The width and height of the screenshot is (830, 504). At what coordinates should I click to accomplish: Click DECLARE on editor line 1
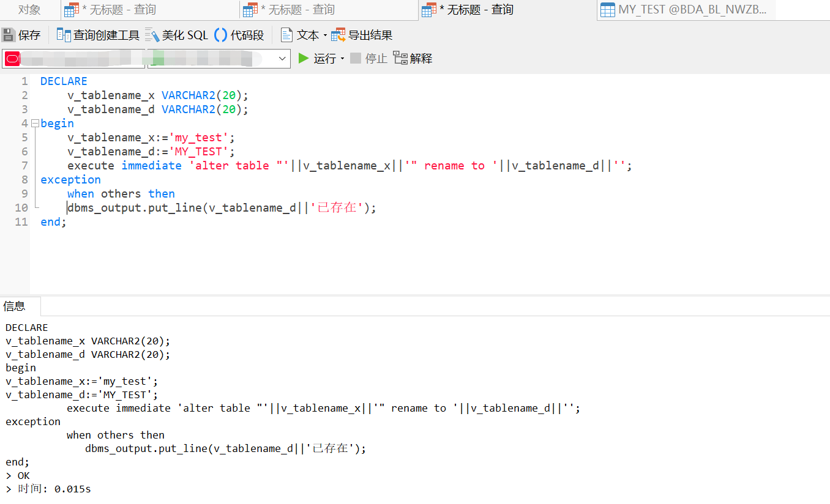(x=64, y=81)
